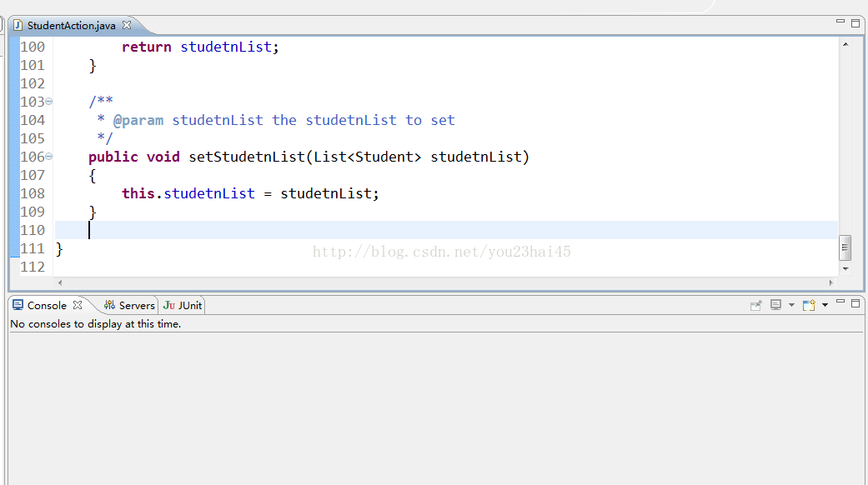Minimize the editor area
Viewport: 868px width, 485px height.
click(x=840, y=21)
